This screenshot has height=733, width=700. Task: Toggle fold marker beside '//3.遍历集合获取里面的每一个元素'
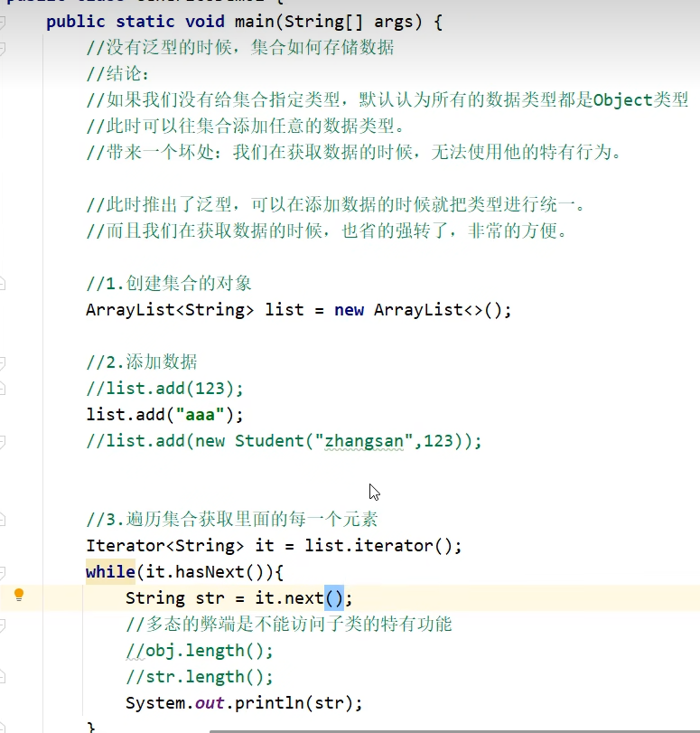(3, 520)
